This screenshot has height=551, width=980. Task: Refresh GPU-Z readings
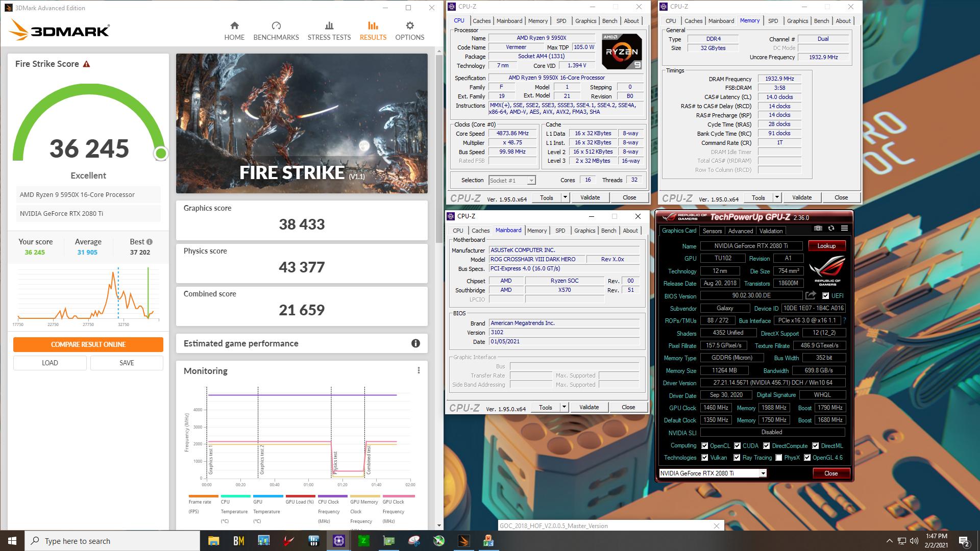[831, 228]
